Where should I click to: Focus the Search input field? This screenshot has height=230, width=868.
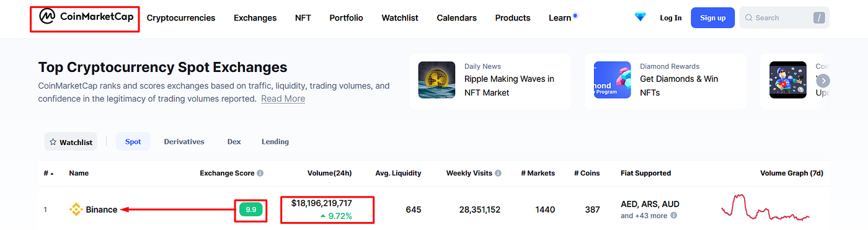785,18
